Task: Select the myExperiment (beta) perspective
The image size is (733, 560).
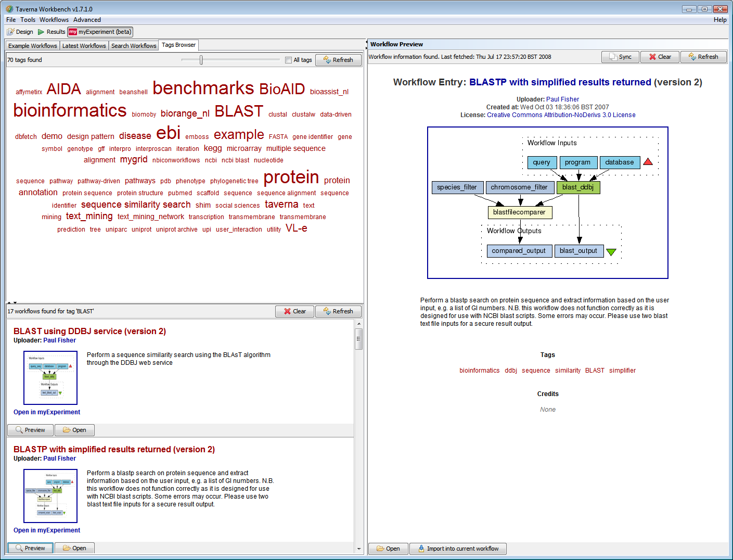Action: pos(100,32)
